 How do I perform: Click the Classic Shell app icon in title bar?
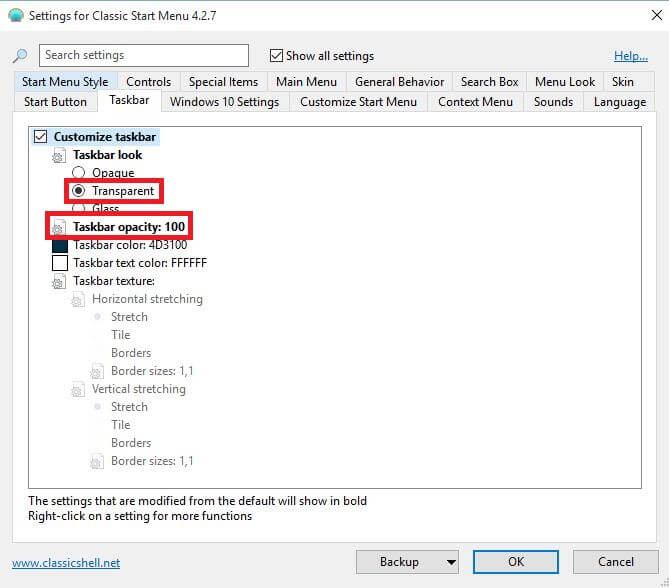16,15
